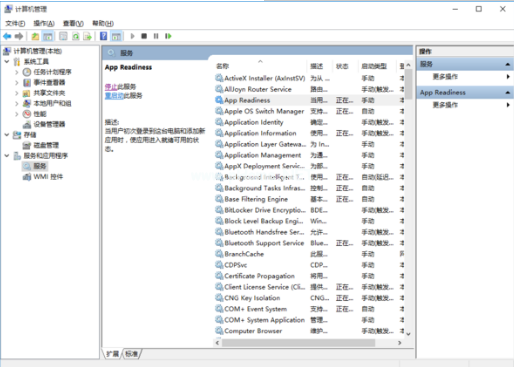Image resolution: width=514 pixels, height=367 pixels.
Task: Select 本地用户和组 in the tree
Action: (x=52, y=103)
